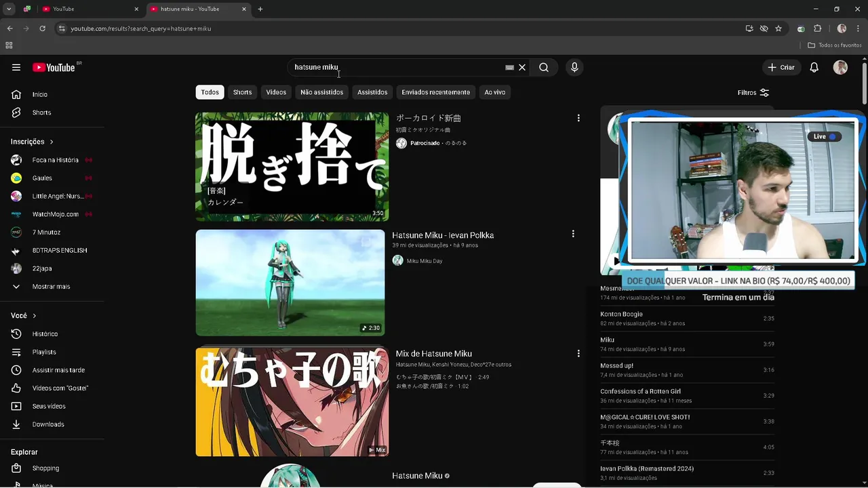Play M@GICAL☆CURE! LOVE SHOT! song
Viewport: 868px width, 488px height.
[687, 422]
